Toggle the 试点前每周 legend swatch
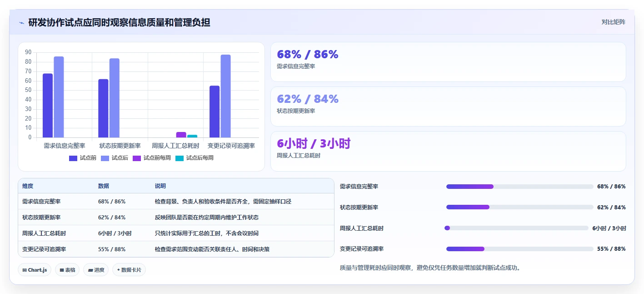Viewport: 644px width, 294px height. coord(137,158)
